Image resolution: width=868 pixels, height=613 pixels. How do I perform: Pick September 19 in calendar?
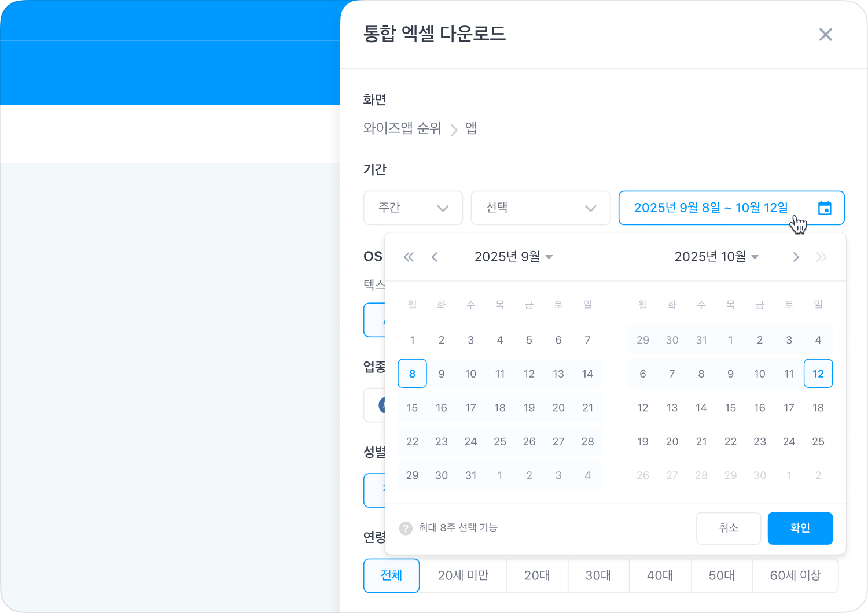[x=529, y=408]
